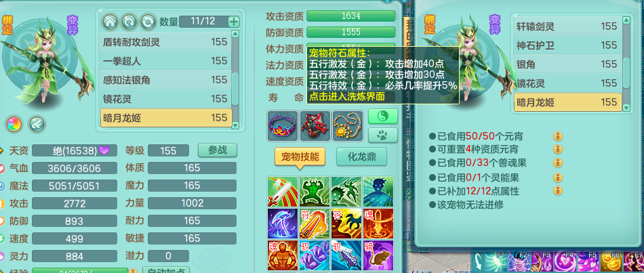This screenshot has width=644, height=273.
Task: Click the left pet list scroll-down arrow
Action: click(235, 125)
